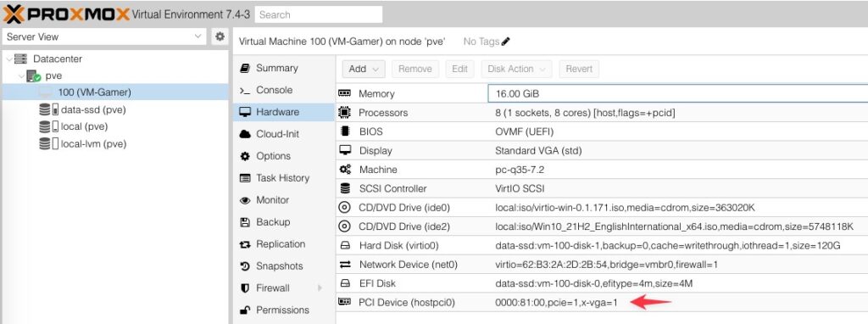This screenshot has width=868, height=324.
Task: Open the Replication tab
Action: coord(284,244)
